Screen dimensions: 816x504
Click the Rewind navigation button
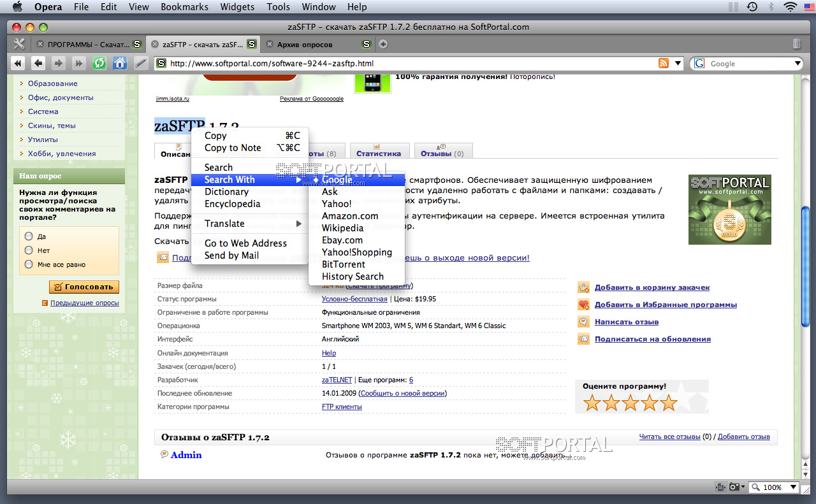pos(18,63)
